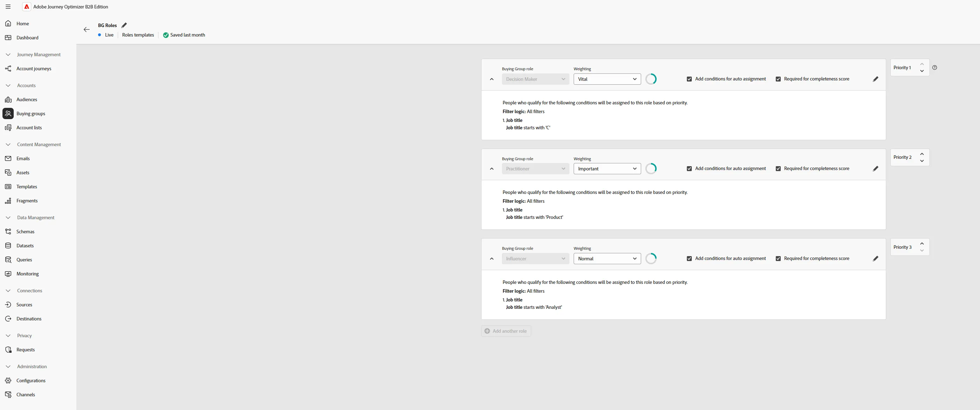Image resolution: width=980 pixels, height=410 pixels.
Task: Click the Adobe logo icon
Action: [27, 7]
